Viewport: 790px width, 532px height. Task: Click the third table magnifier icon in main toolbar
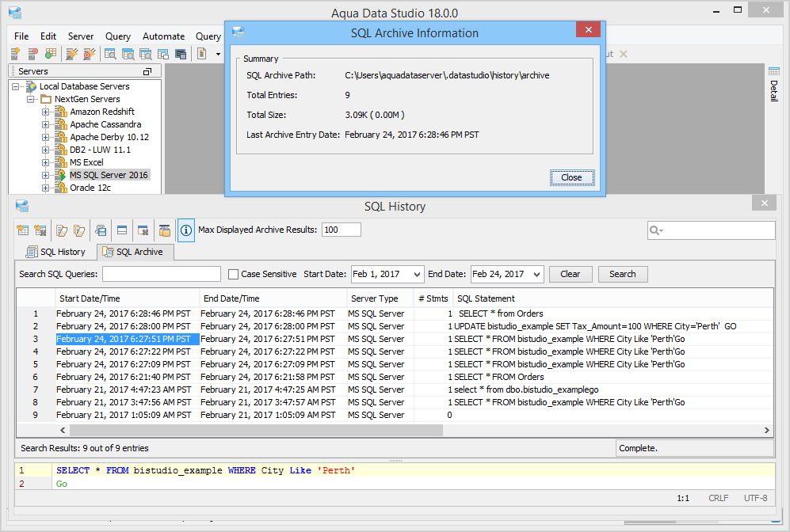click(x=146, y=53)
